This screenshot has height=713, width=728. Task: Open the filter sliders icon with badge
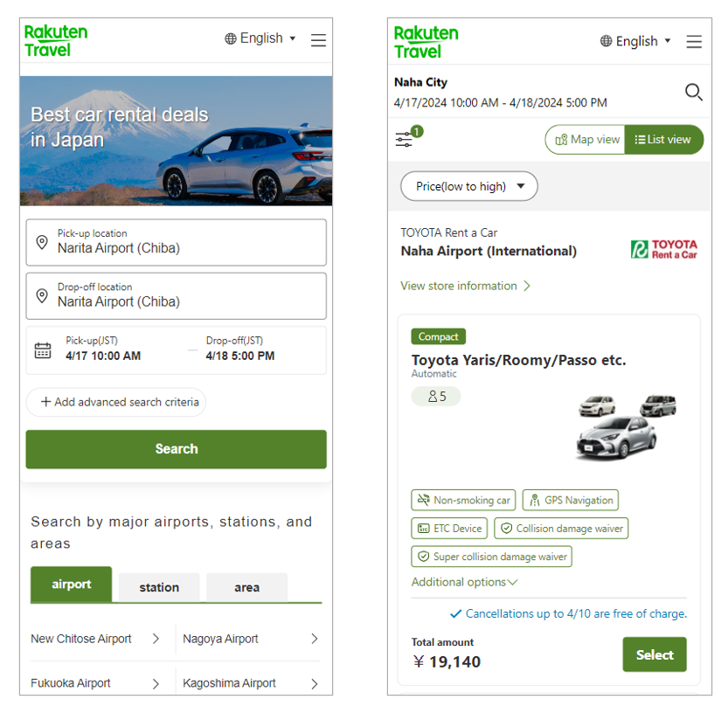(405, 139)
